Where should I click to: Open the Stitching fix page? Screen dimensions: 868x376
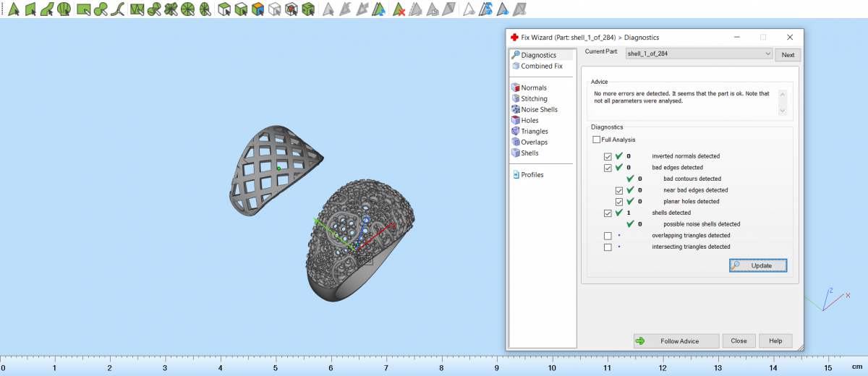coord(534,98)
